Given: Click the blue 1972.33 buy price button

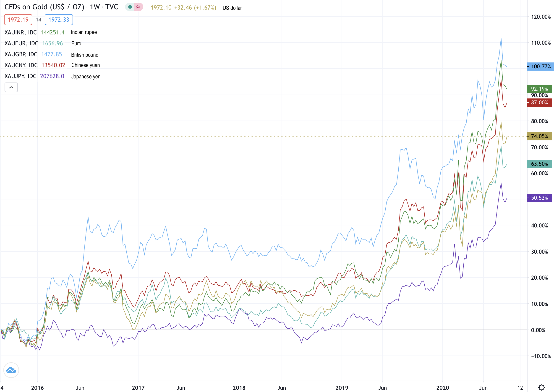Looking at the screenshot, I should point(59,20).
